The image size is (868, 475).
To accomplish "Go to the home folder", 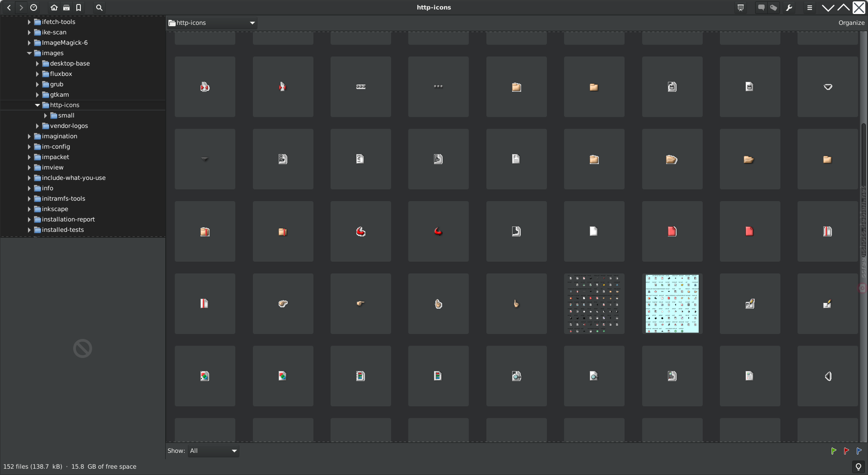I will click(x=54, y=8).
